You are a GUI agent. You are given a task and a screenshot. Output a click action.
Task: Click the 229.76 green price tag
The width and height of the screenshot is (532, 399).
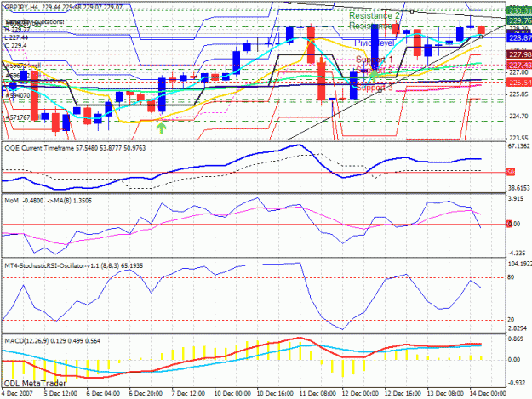point(519,20)
